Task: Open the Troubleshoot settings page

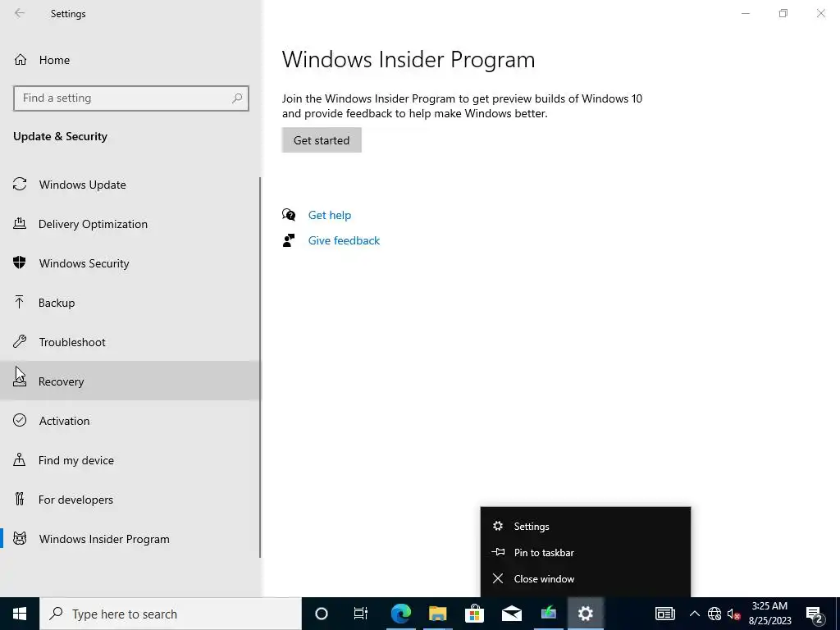Action: tap(130, 342)
